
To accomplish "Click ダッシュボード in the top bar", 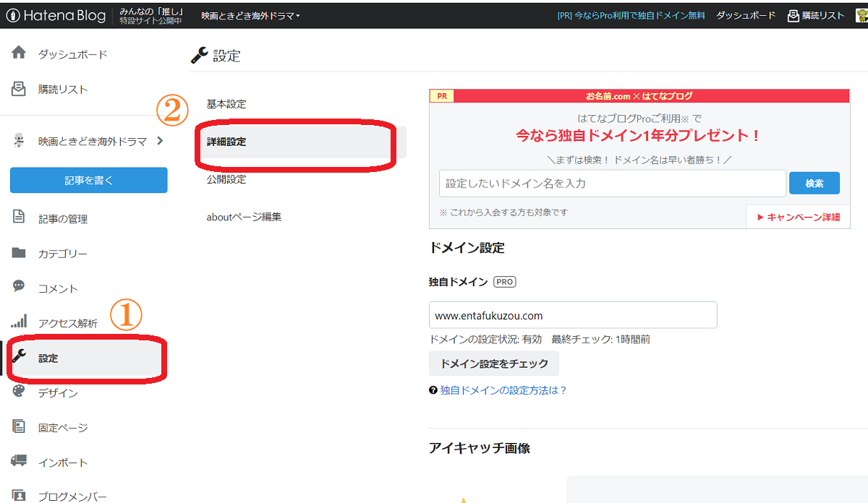I will coord(746,15).
